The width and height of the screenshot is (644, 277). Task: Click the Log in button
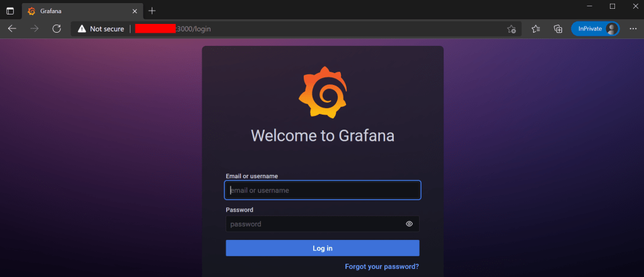coord(323,248)
